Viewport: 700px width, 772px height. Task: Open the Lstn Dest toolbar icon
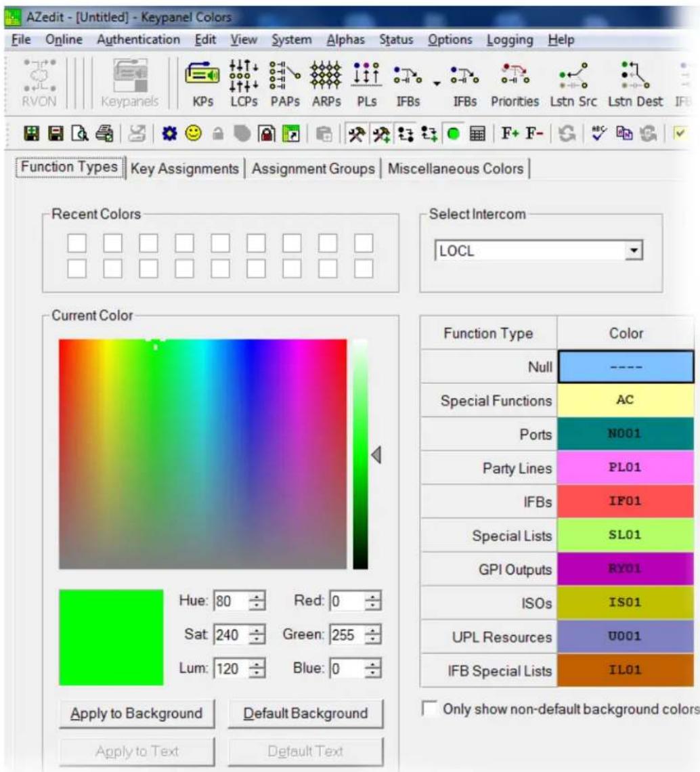tap(636, 84)
